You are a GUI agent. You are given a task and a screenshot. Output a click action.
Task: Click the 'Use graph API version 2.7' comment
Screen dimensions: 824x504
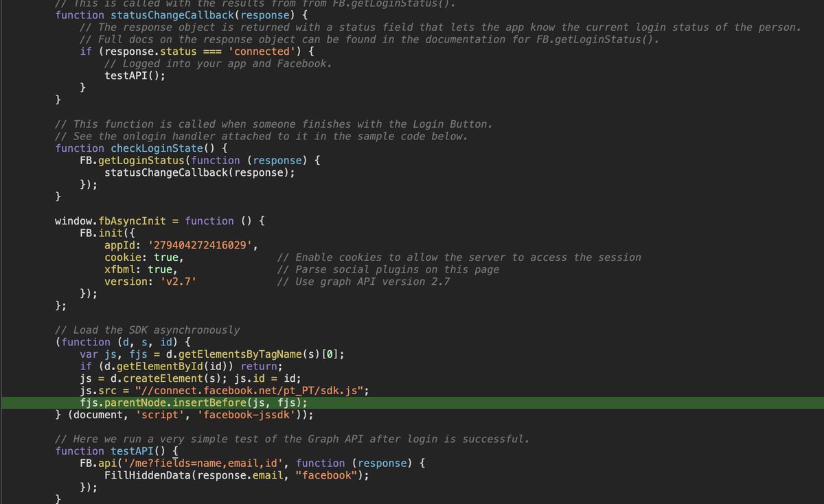363,282
